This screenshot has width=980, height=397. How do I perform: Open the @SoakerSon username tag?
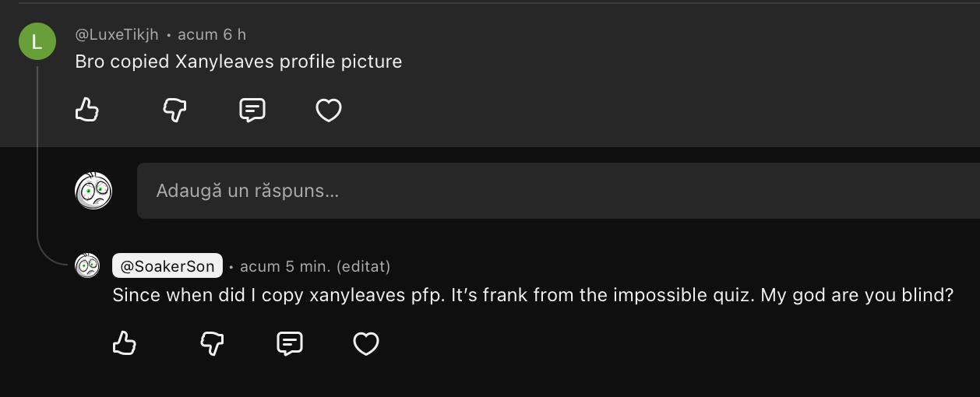(167, 266)
